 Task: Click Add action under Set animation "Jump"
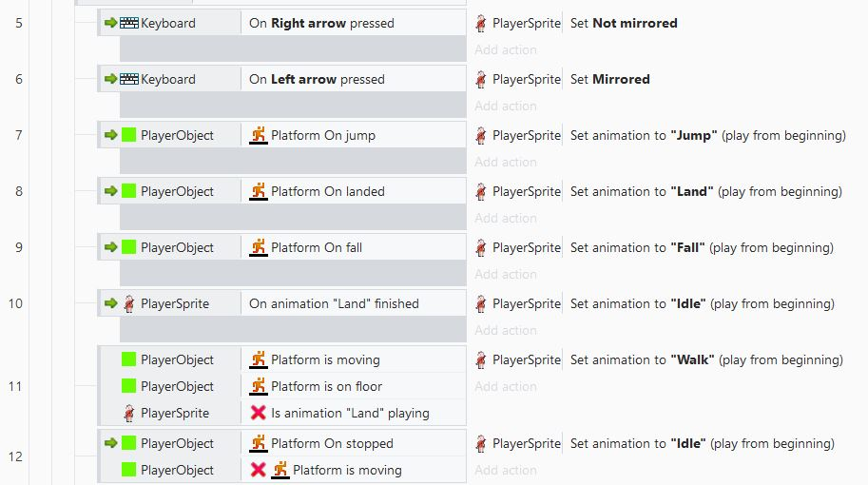tap(506, 163)
